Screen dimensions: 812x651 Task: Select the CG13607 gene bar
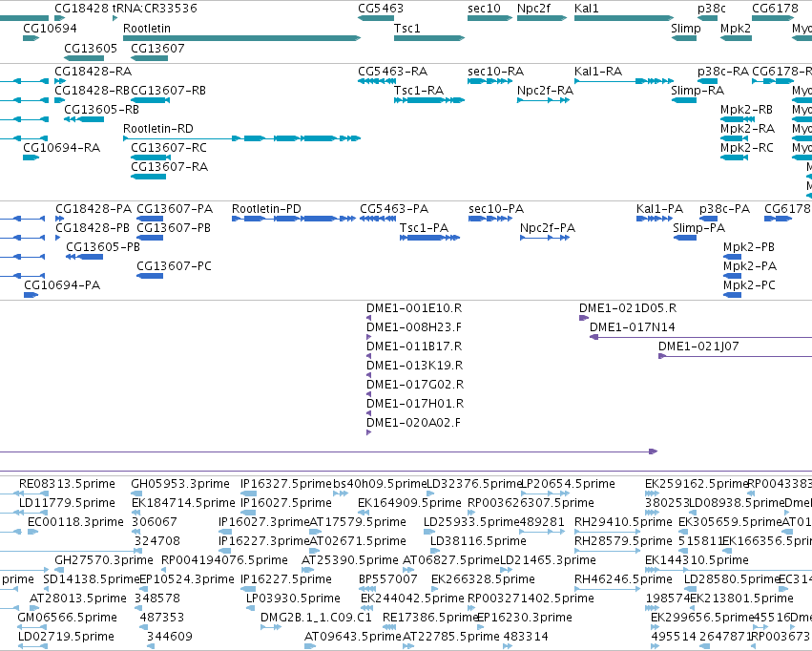[149, 58]
